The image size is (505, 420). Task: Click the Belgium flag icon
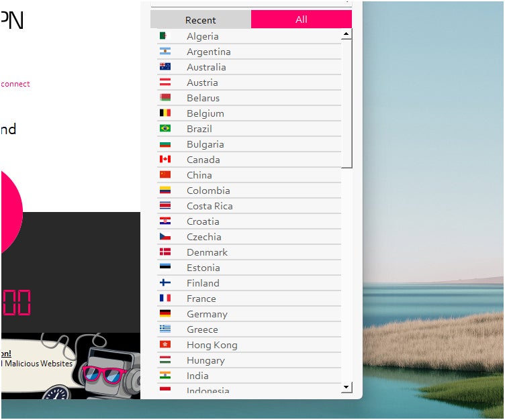click(x=165, y=113)
